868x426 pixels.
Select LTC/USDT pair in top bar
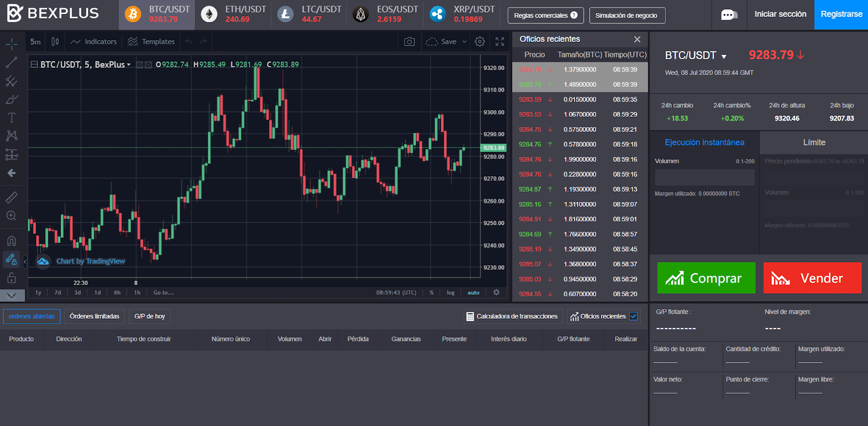coord(309,14)
